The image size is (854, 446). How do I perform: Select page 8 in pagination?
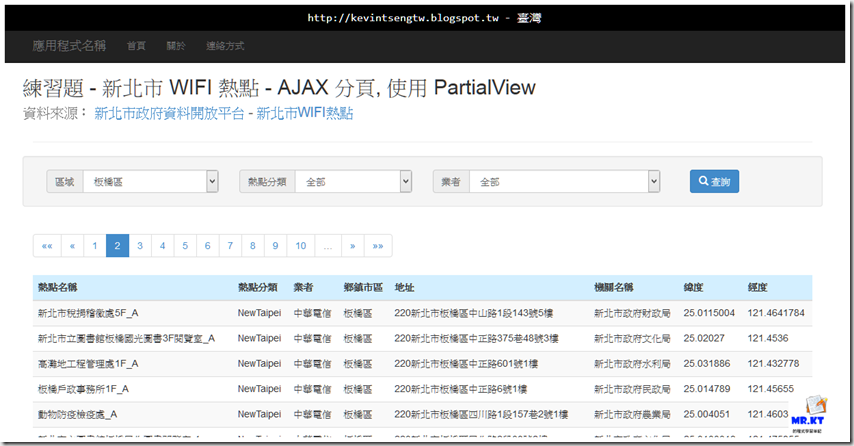point(253,246)
